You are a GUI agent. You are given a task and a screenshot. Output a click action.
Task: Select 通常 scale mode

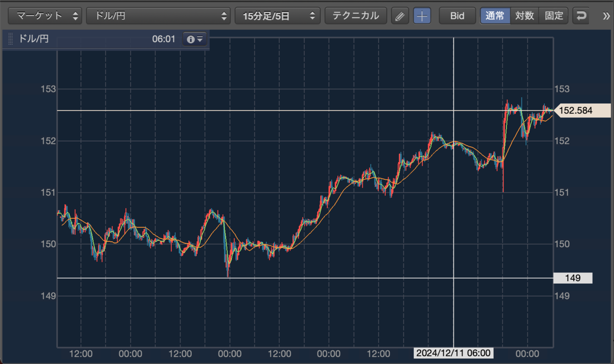click(x=495, y=16)
